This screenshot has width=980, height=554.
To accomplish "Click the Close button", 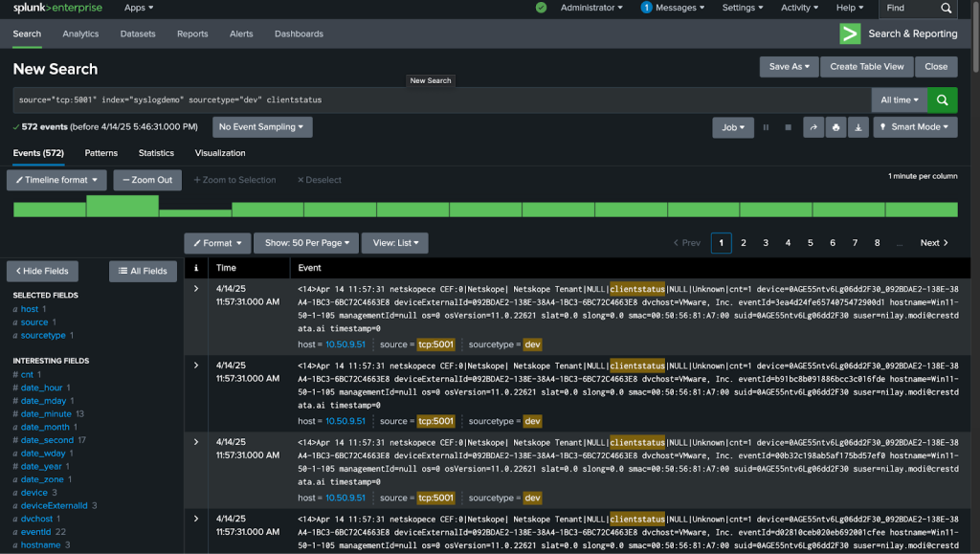I will 936,67.
